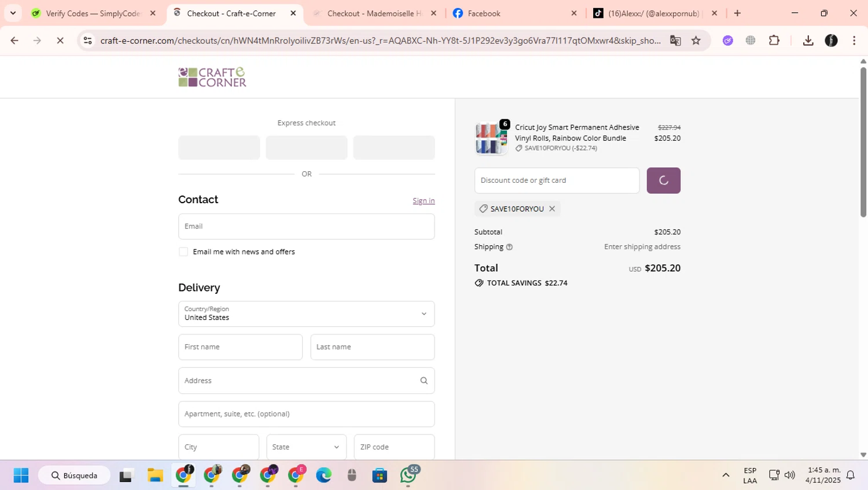
Task: Click the scrollbar down arrow
Action: pyautogui.click(x=863, y=455)
